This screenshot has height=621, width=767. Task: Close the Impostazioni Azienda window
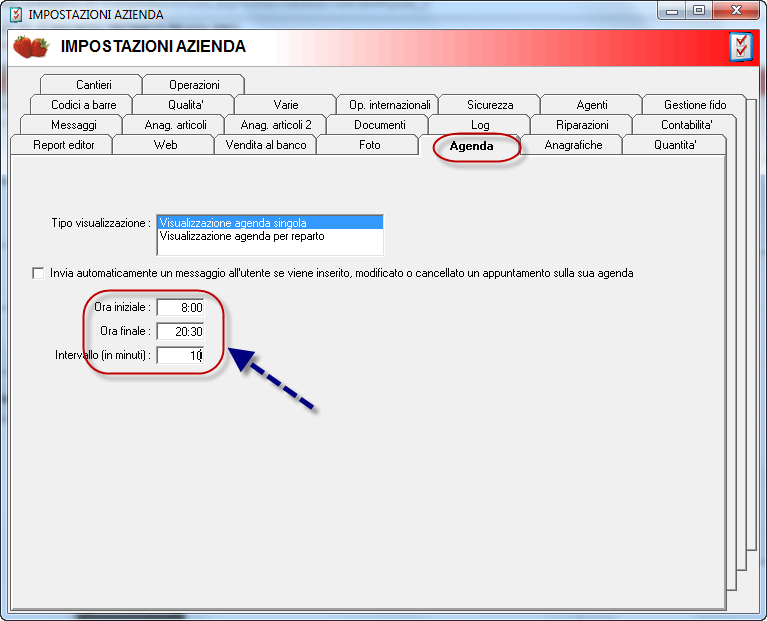click(x=736, y=11)
